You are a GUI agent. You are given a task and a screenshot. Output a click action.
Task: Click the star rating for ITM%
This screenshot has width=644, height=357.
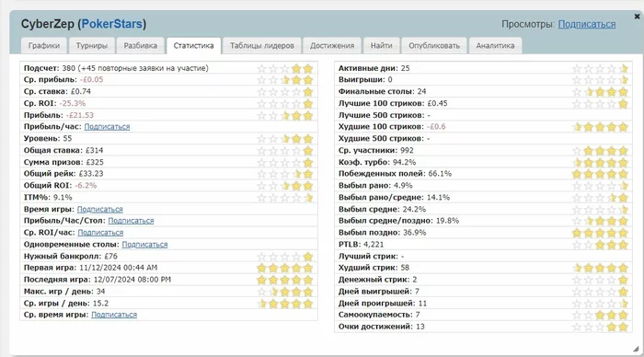[285, 198]
